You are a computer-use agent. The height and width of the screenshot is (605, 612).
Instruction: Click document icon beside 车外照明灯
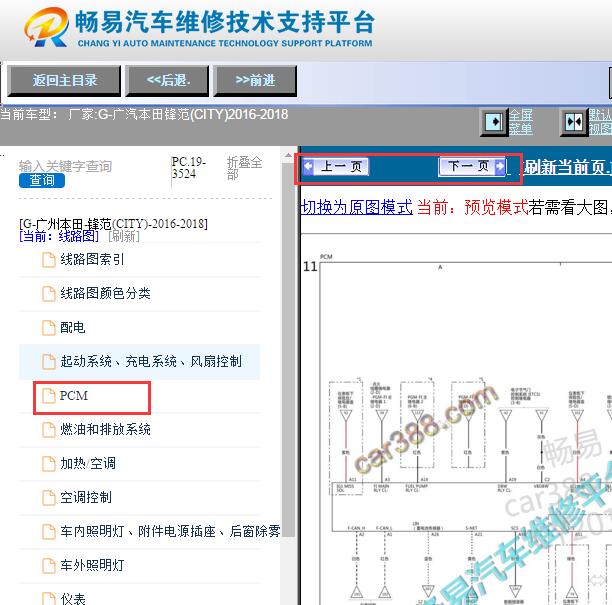point(49,566)
